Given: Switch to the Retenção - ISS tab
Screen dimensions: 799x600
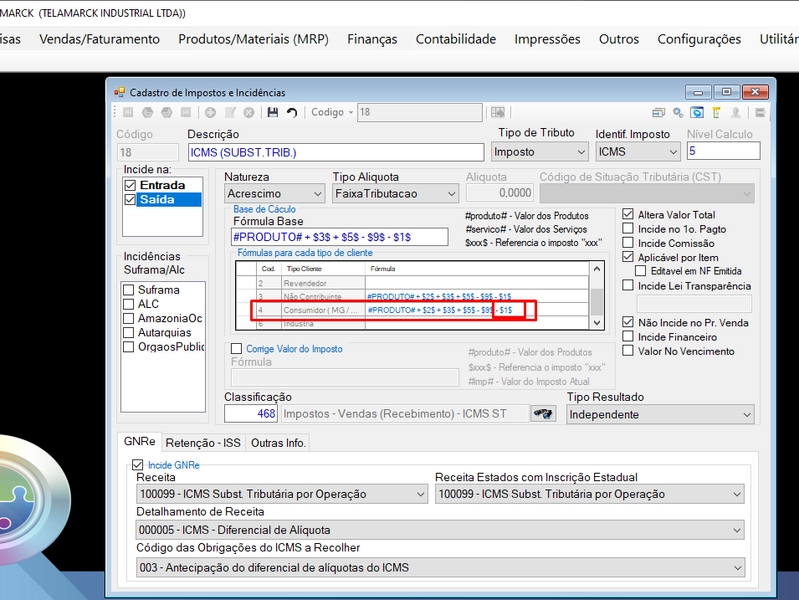Looking at the screenshot, I should point(203,443).
